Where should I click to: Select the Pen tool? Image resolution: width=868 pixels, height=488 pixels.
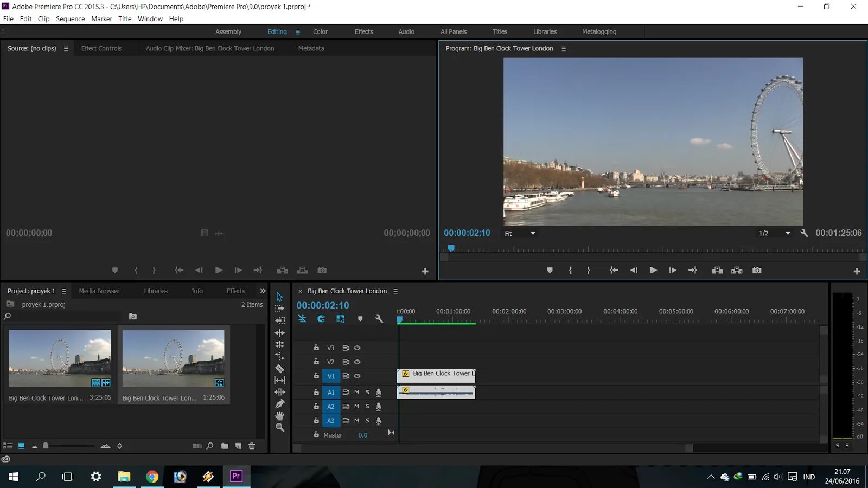279,404
